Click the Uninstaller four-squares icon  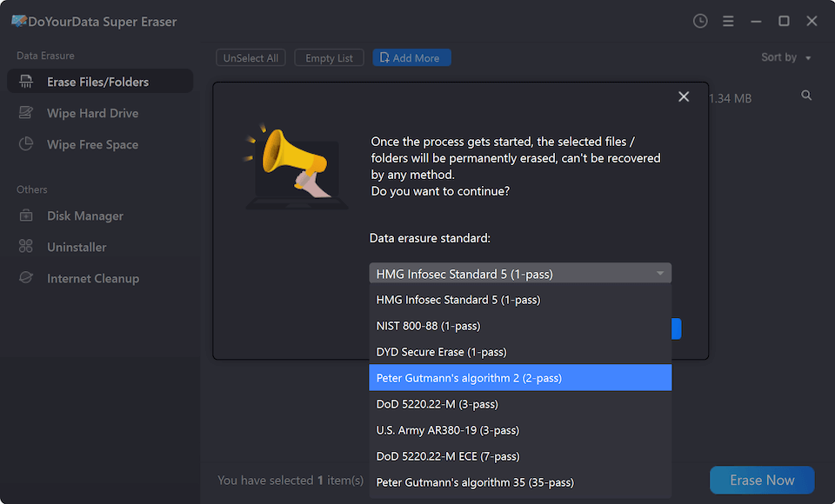pyautogui.click(x=25, y=246)
